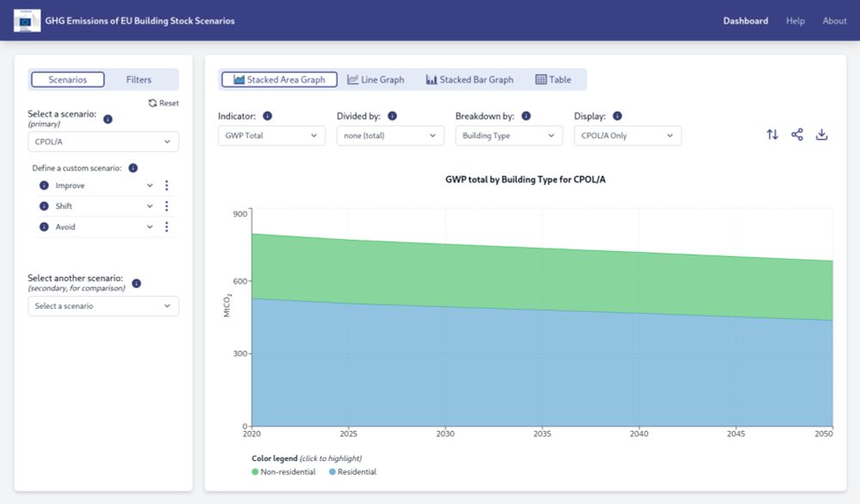Toggle Non-residential legend highlight

click(x=284, y=471)
